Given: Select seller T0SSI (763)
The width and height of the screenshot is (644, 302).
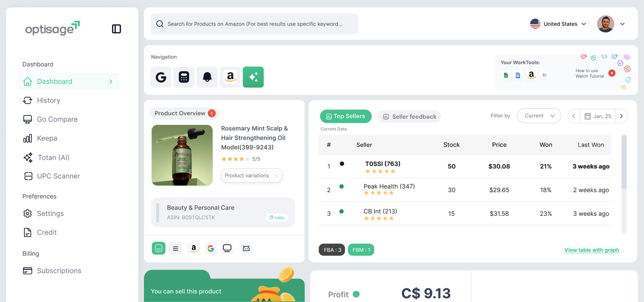Looking at the screenshot, I should pos(383,164).
